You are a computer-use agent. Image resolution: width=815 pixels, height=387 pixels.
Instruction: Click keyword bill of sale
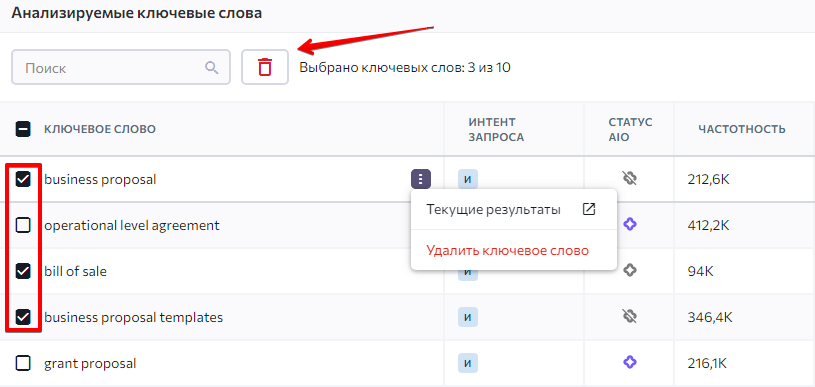click(75, 271)
